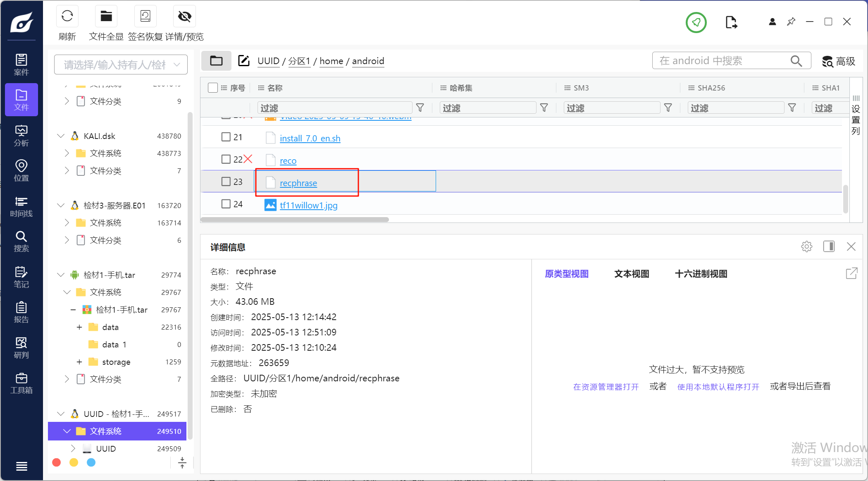Click the open in explorer (在资源管理器打开) link
This screenshot has width=868, height=481.
tap(606, 387)
